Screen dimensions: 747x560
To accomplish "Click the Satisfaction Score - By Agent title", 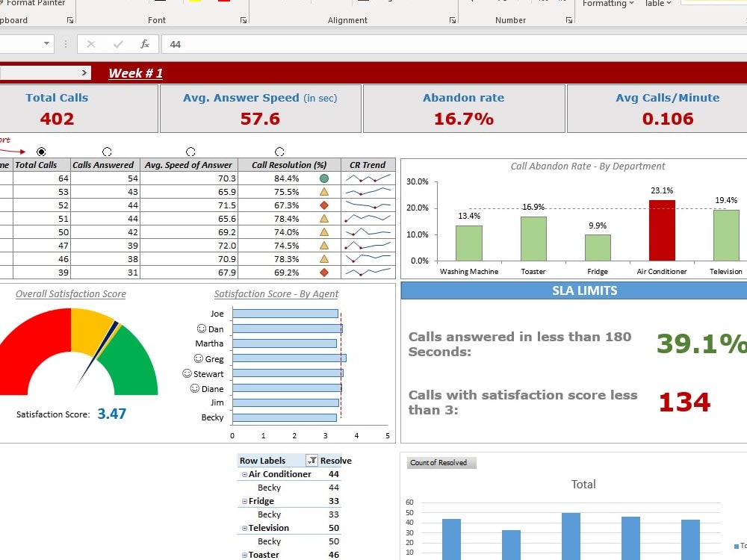I will 276,293.
